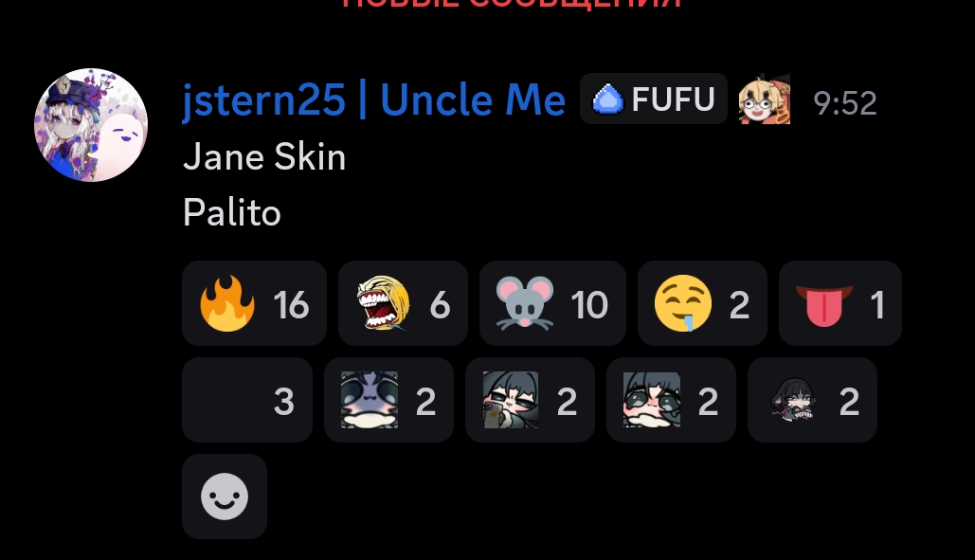975x560 pixels.
Task: Click the blonde chibi role icon
Action: tap(765, 99)
